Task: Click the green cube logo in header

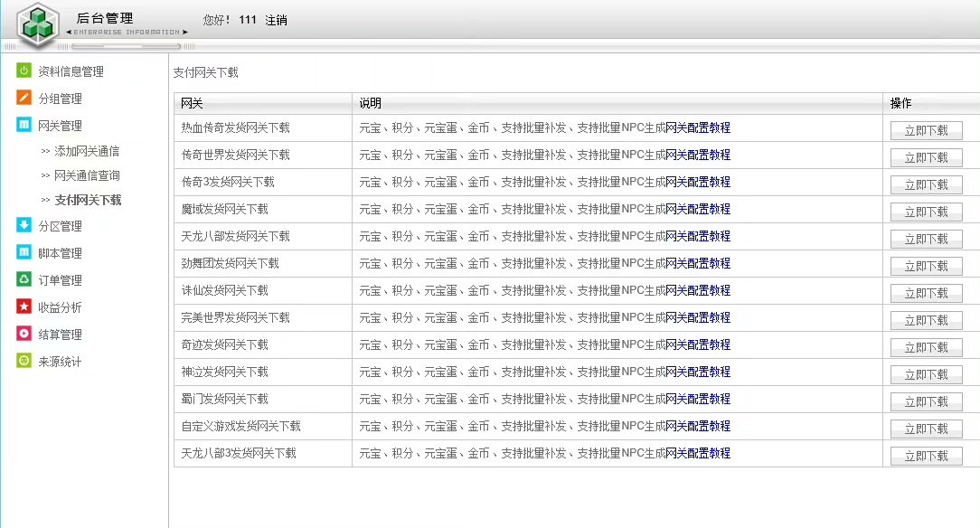Action: tap(38, 25)
